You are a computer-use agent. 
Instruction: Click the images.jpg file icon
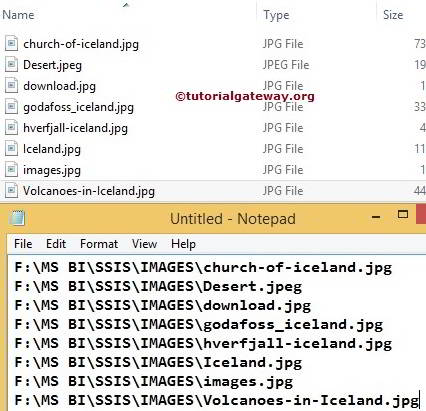11,170
